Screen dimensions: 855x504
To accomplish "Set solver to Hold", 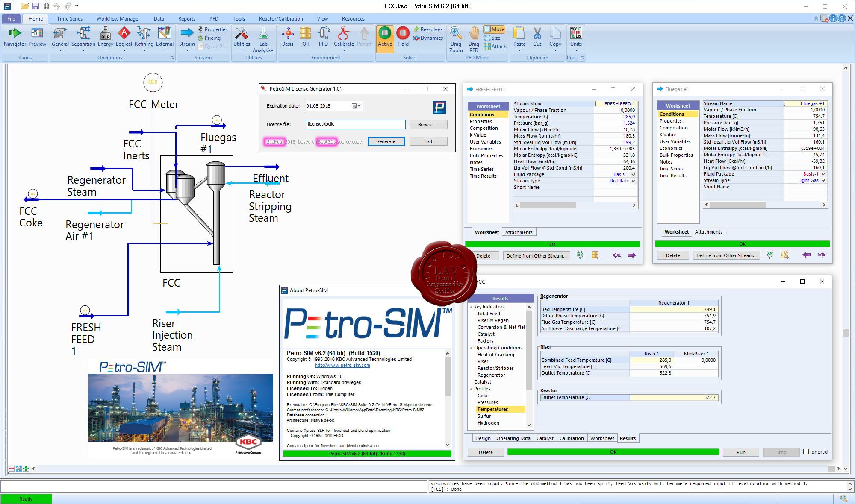I will click(x=403, y=37).
